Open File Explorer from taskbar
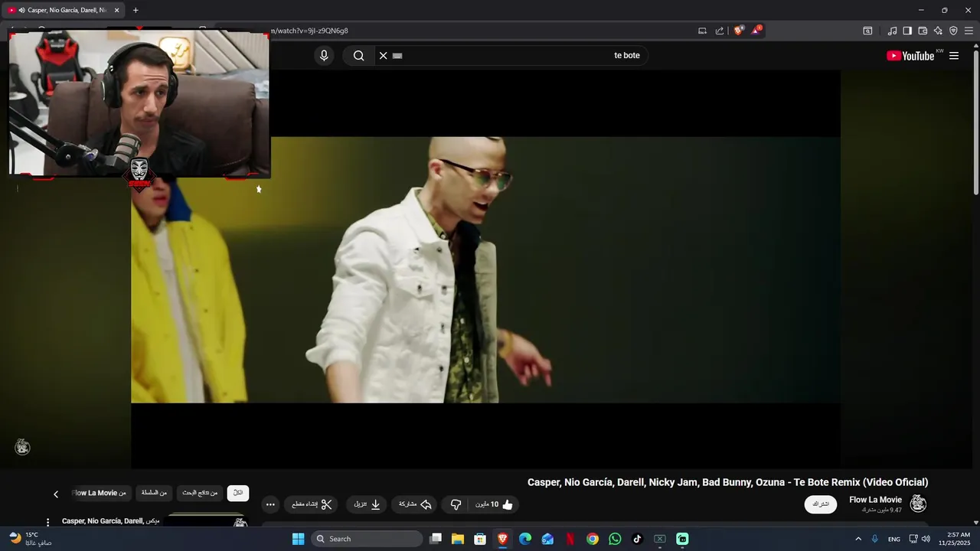Viewport: 980px width, 551px height. (x=458, y=539)
